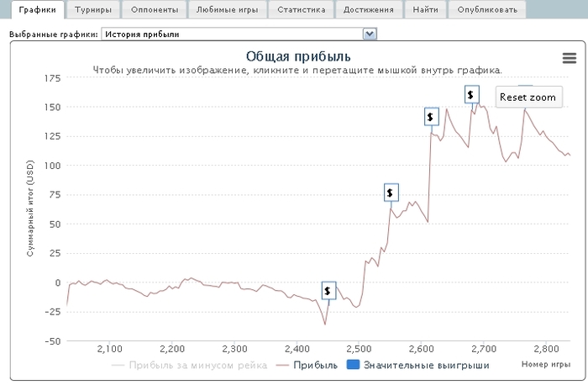Click the Суммарный итог (USD) axis title
The height and width of the screenshot is (385, 588).
[x=30, y=208]
